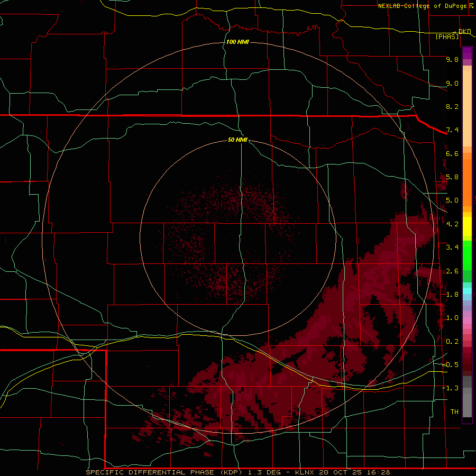The width and height of the screenshot is (476, 476).
Task: Pick the purple segment atop the color bar
Action: pyautogui.click(x=467, y=53)
